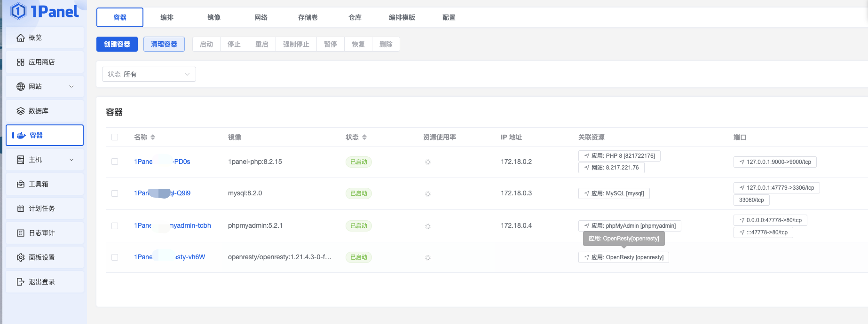
Task: Open the 概览 home icon
Action: coord(21,38)
